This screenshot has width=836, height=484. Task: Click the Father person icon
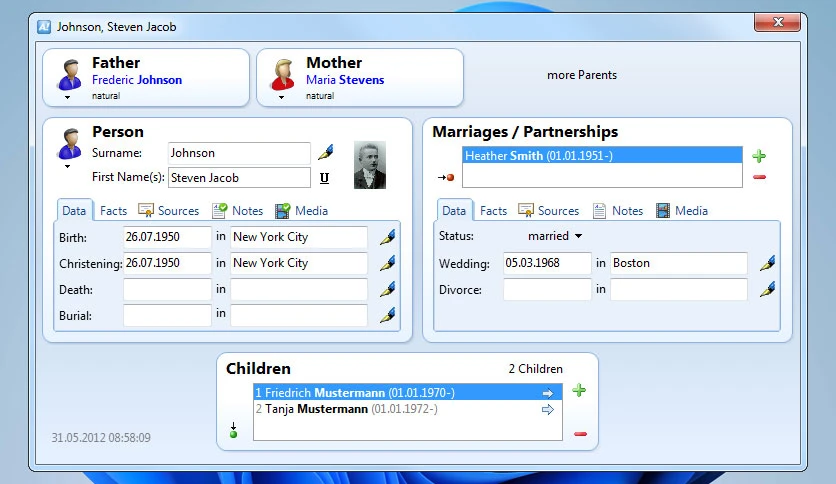pyautogui.click(x=69, y=74)
